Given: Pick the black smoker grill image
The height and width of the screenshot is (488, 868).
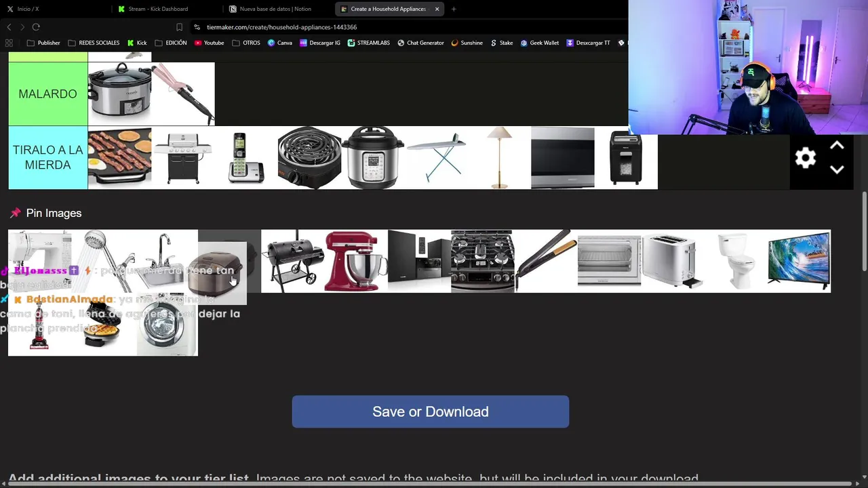Looking at the screenshot, I should point(293,261).
